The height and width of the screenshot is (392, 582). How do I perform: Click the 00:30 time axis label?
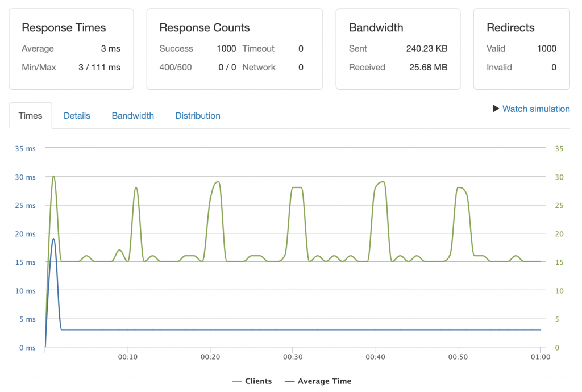293,357
